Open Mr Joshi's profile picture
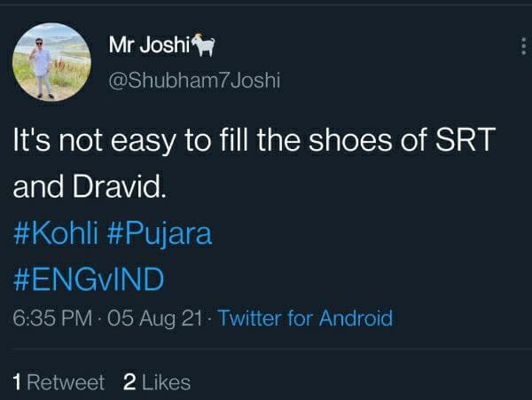This screenshot has height=400, width=532. 51,62
